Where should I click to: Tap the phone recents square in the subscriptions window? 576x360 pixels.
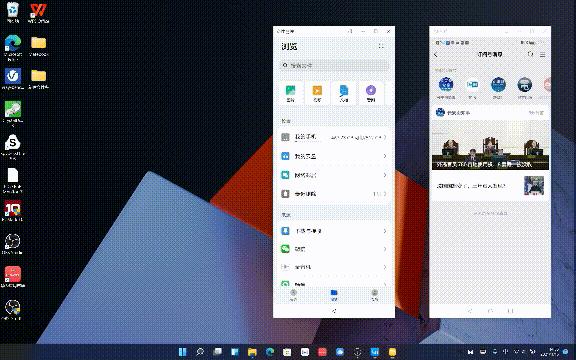(511, 311)
